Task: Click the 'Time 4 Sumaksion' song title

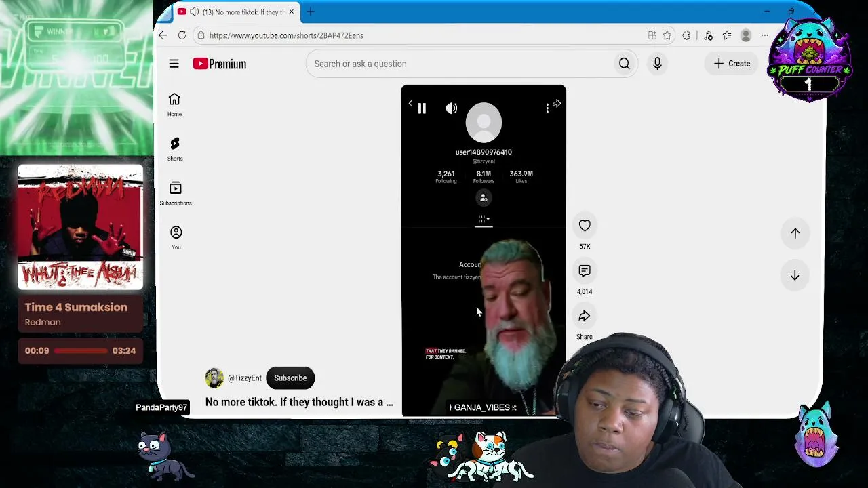Action: click(x=76, y=307)
